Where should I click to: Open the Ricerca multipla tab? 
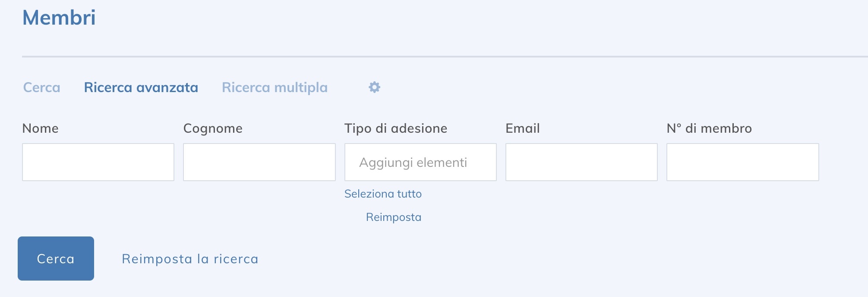[275, 87]
